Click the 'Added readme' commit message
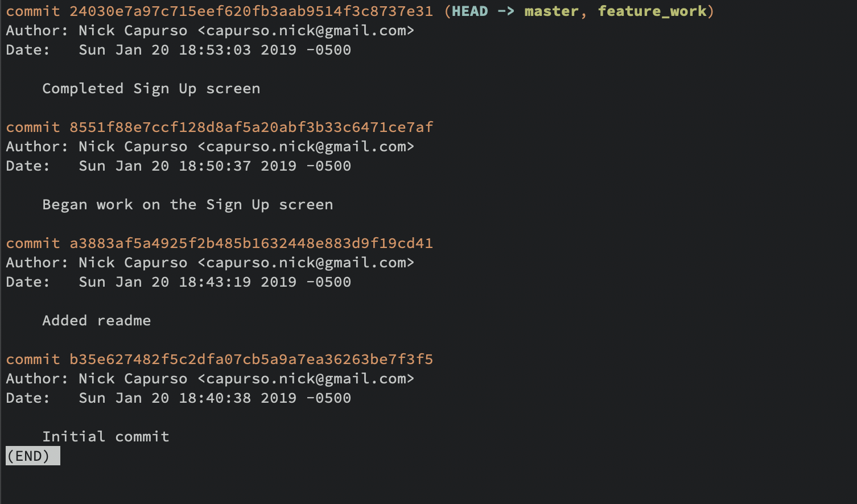The width and height of the screenshot is (857, 504). tap(97, 321)
